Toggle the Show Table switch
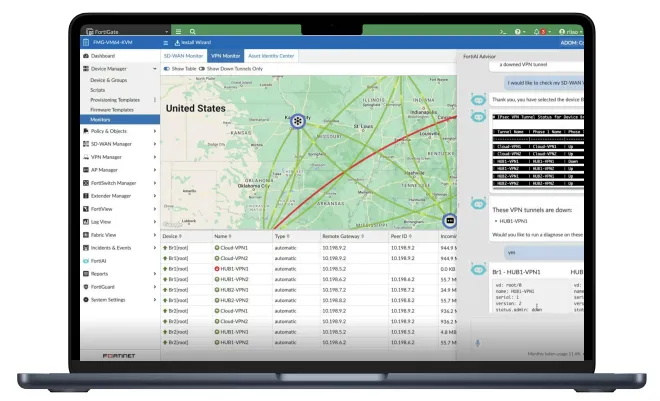 [167, 69]
